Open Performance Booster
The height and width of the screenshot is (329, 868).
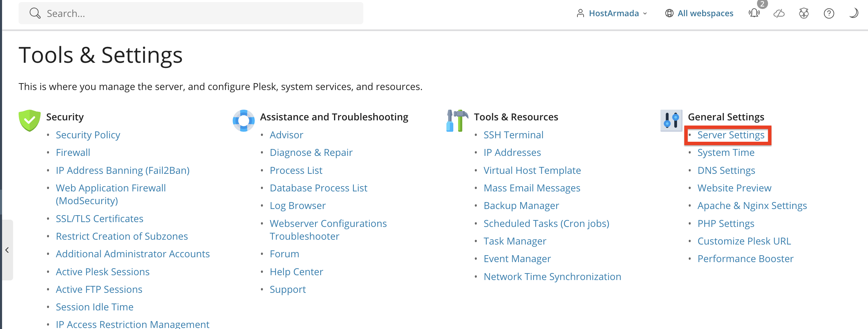pyautogui.click(x=746, y=259)
